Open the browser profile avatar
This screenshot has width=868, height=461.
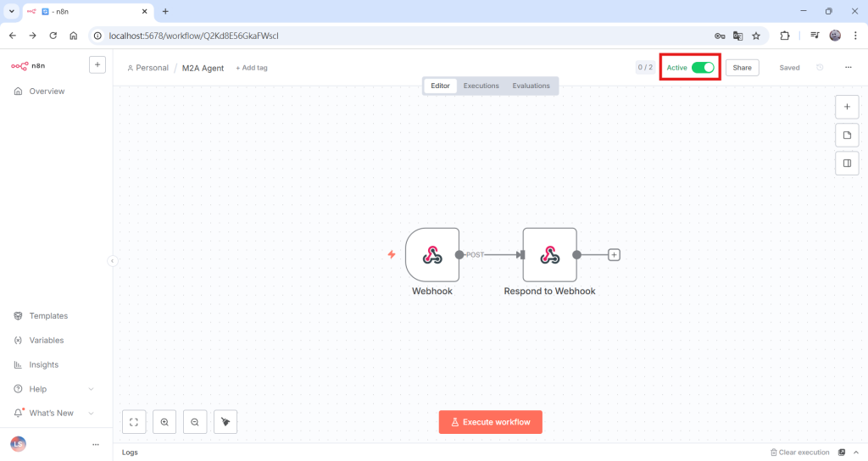coord(835,36)
